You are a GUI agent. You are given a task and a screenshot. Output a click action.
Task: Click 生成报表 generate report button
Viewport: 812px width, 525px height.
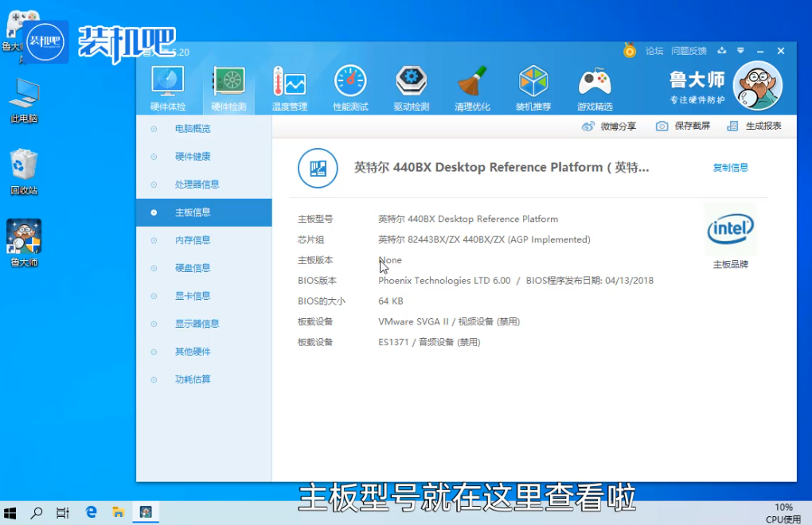tap(755, 126)
